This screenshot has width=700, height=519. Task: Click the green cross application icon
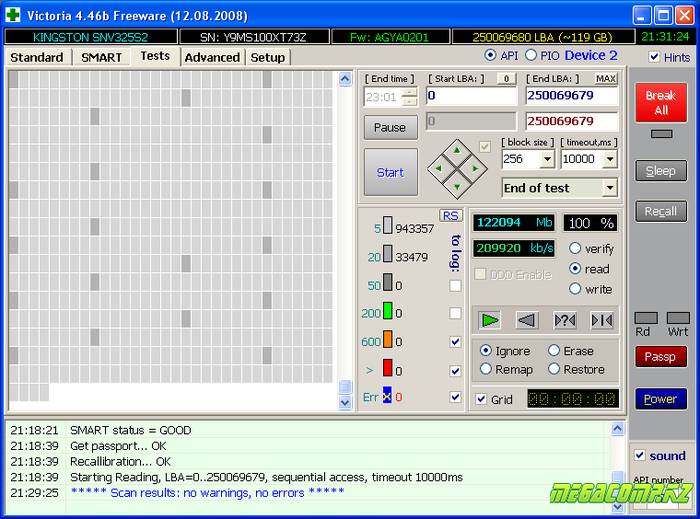pos(12,16)
